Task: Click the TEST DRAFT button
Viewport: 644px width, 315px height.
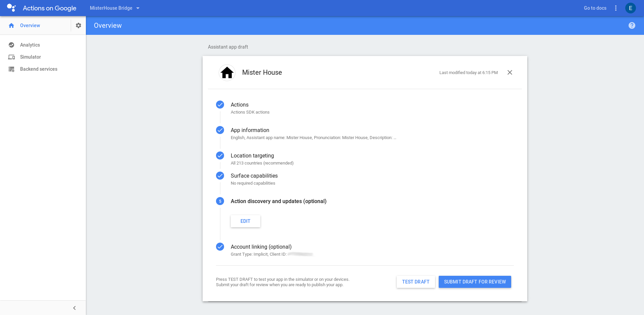Action: tap(416, 282)
